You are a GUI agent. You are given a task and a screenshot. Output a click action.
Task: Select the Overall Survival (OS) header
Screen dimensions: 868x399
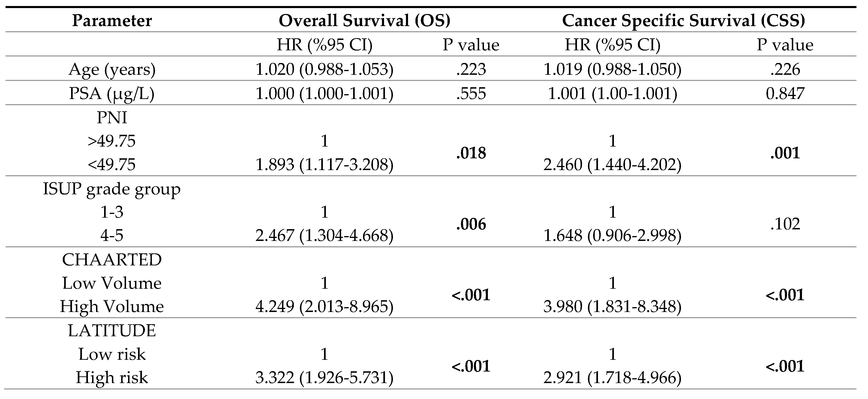pos(364,21)
